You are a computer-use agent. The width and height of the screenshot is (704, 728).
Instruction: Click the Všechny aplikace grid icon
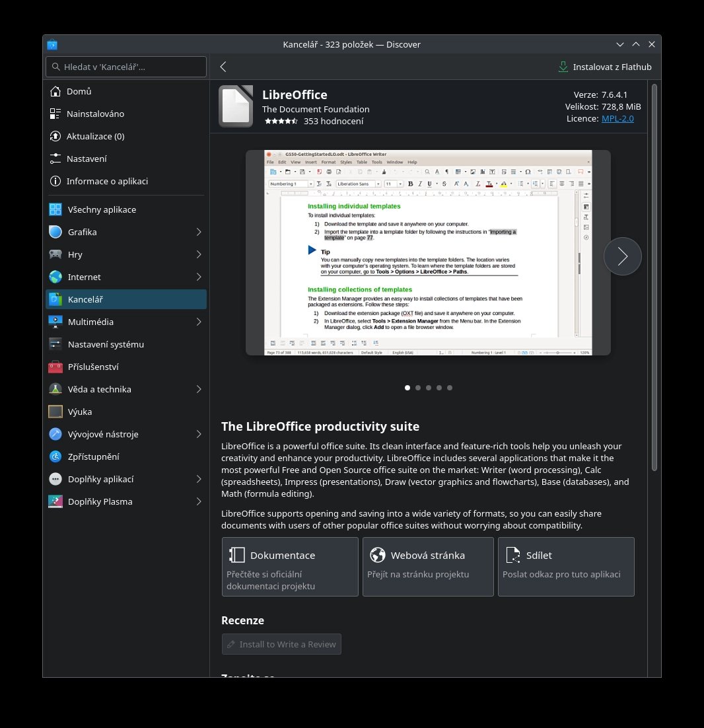click(55, 209)
